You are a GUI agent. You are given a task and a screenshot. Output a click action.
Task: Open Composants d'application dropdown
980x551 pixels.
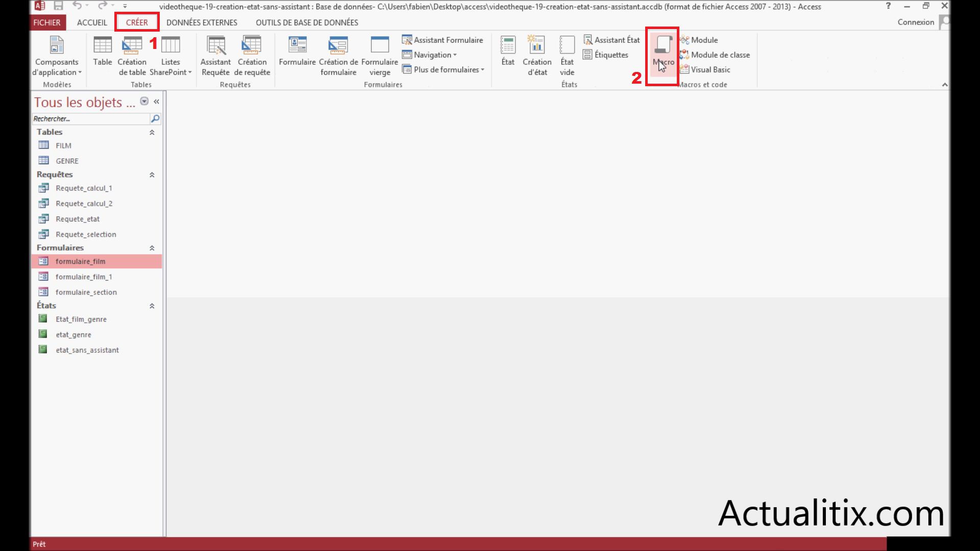(57, 56)
